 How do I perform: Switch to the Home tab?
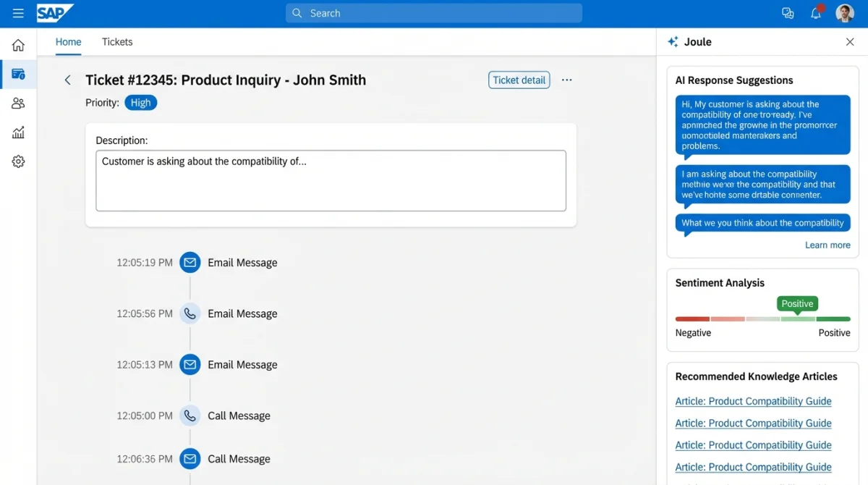pos(68,42)
